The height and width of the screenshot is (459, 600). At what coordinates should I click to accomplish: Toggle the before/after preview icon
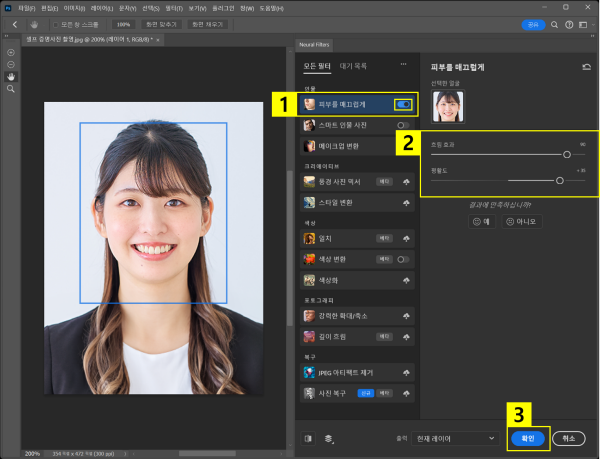coord(309,438)
